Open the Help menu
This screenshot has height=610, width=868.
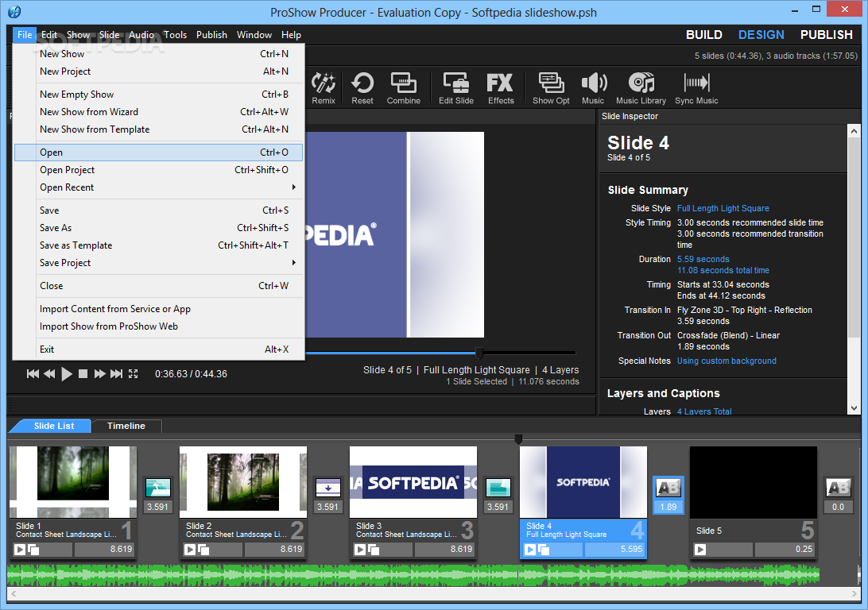[x=291, y=35]
